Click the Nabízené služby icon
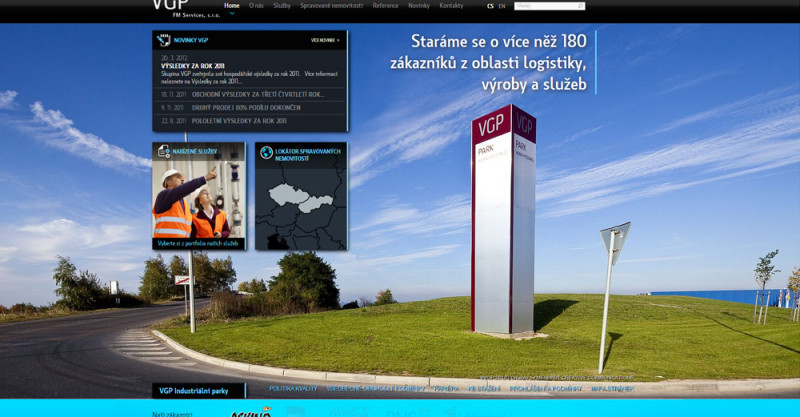 (x=164, y=151)
